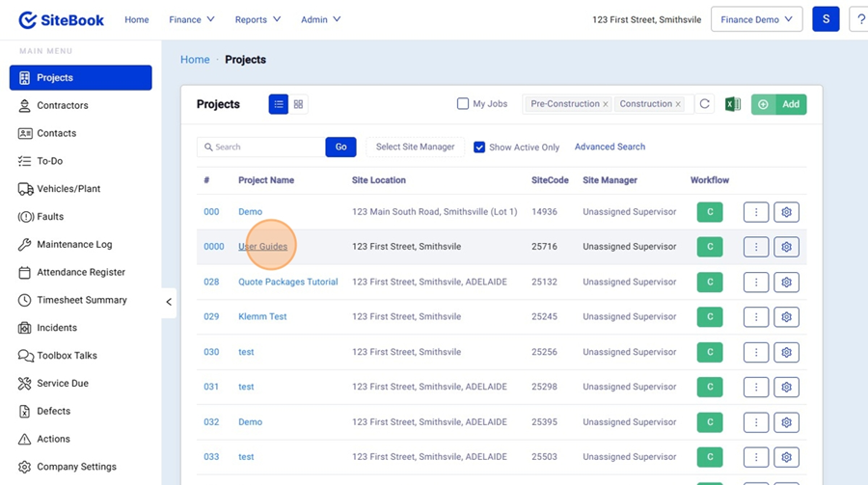The image size is (868, 485).
Task: Open the Finance Demo company dropdown
Action: (756, 19)
